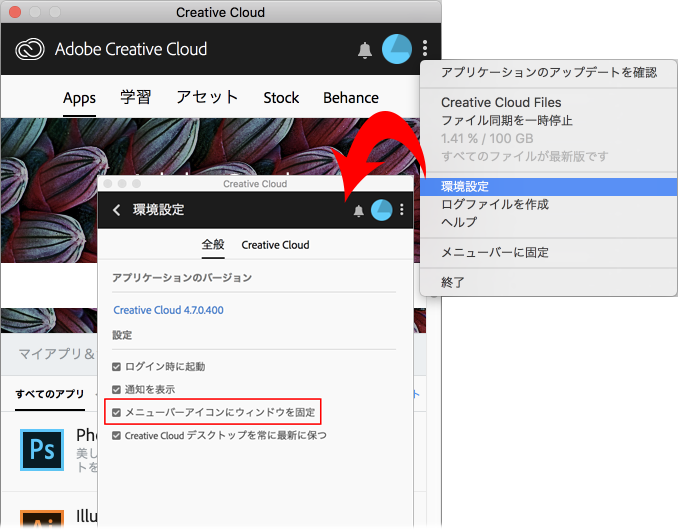Choose ログファイルを作成 menu item
This screenshot has width=678, height=530.
point(549,204)
